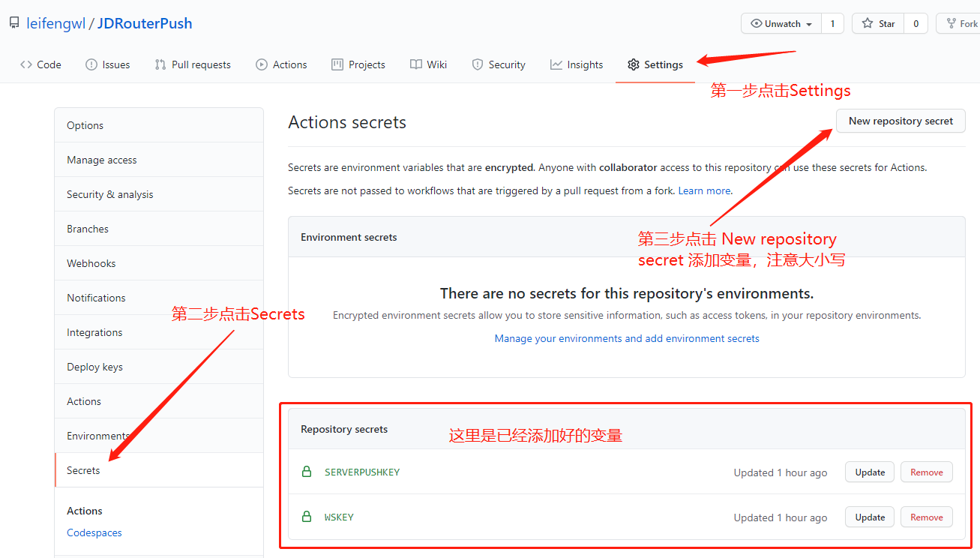Open the Code tab
Screen dimensions: 980x558
click(40, 64)
